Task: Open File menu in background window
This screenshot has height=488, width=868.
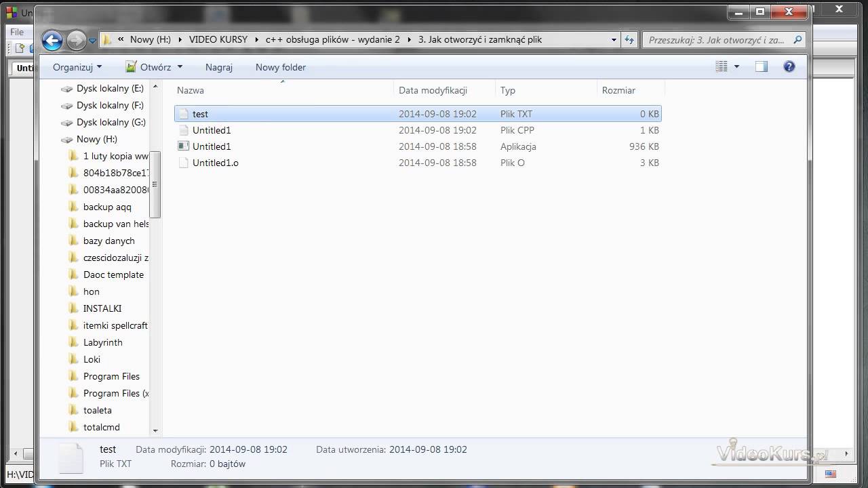Action: tap(17, 32)
